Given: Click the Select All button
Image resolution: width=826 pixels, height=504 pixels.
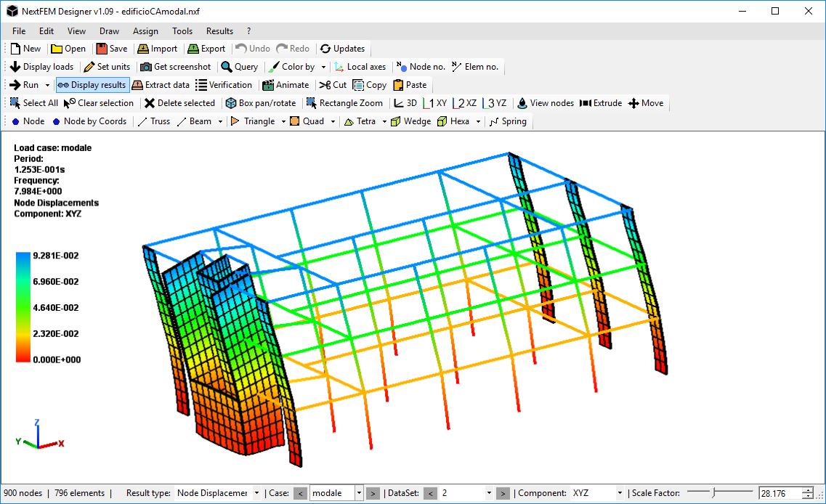Looking at the screenshot, I should click(33, 103).
